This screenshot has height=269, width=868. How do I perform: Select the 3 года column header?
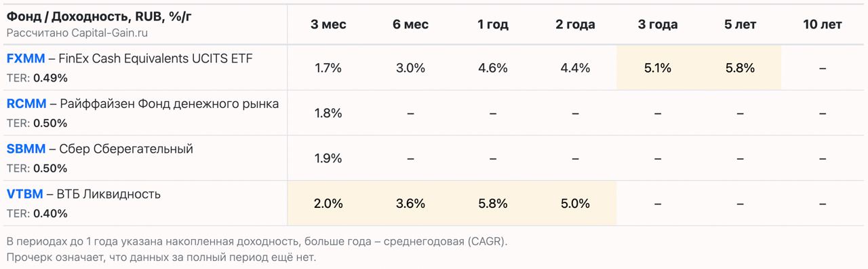coord(658,24)
